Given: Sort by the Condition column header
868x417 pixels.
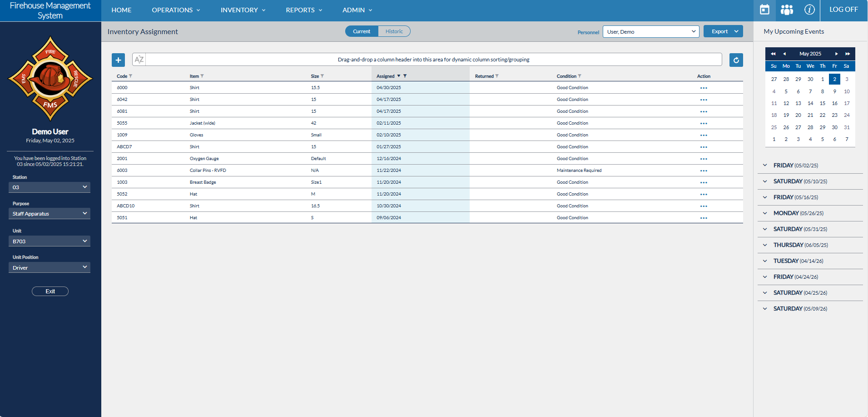Looking at the screenshot, I should click(x=566, y=76).
